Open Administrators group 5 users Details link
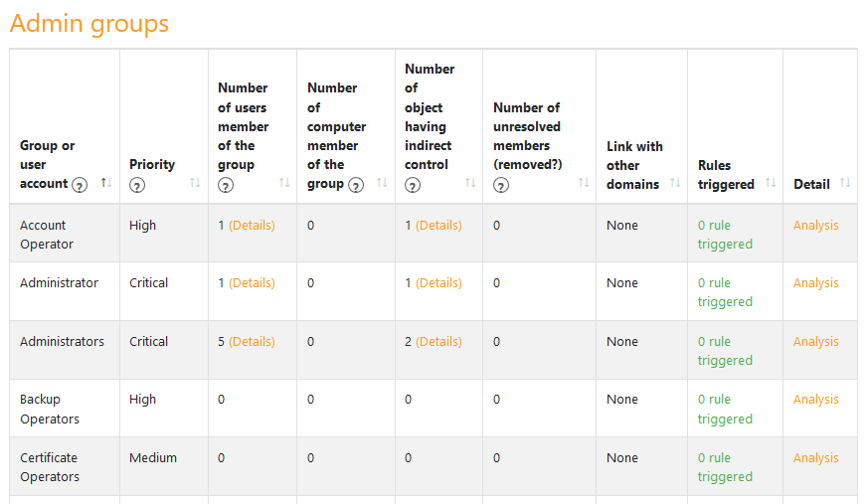Viewport: 867px width, 504px height. [x=253, y=342]
